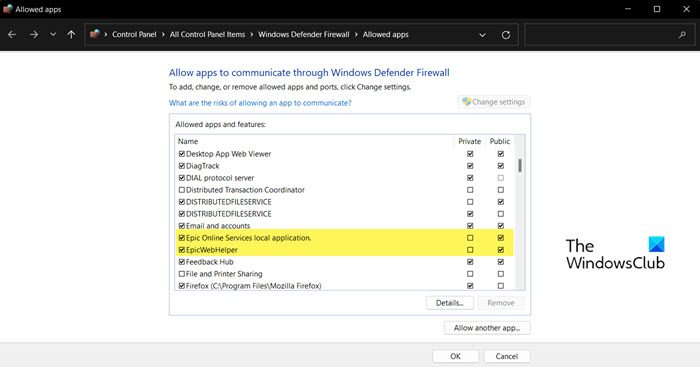Go up one folder level
700x367 pixels.
click(71, 34)
